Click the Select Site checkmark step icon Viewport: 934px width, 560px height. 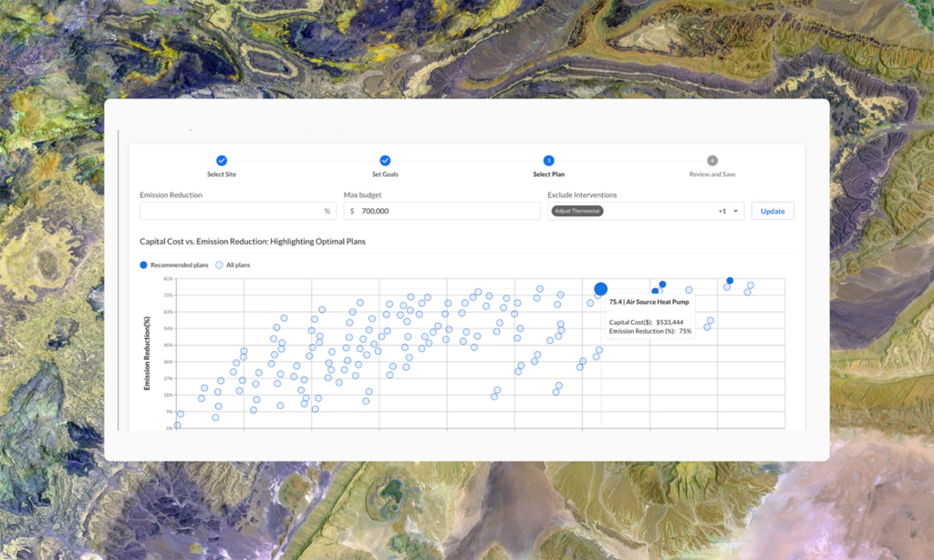[x=222, y=161]
